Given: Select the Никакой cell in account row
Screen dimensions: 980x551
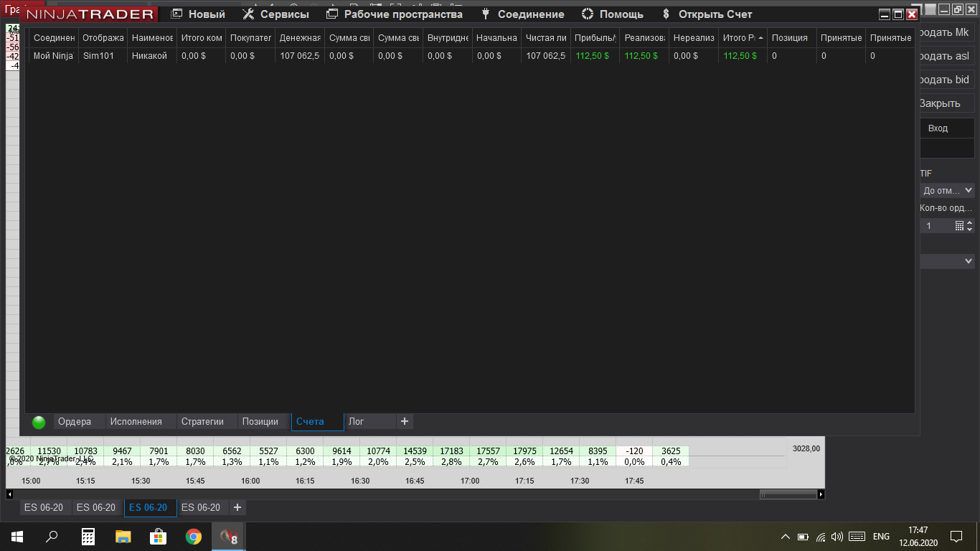Looking at the screenshot, I should point(152,56).
